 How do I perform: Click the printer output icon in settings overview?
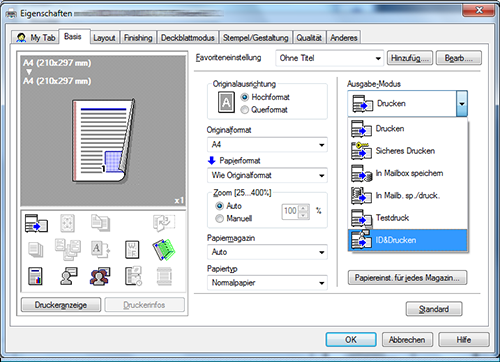point(36,223)
